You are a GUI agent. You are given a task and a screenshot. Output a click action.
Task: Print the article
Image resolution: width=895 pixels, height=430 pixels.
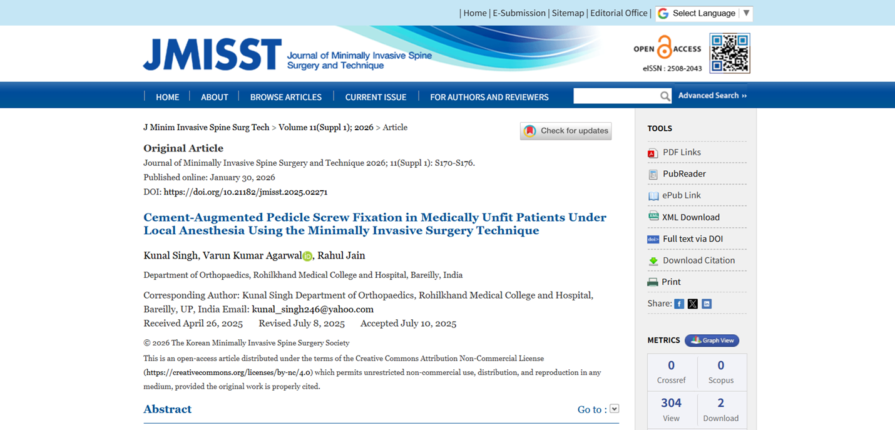click(670, 282)
